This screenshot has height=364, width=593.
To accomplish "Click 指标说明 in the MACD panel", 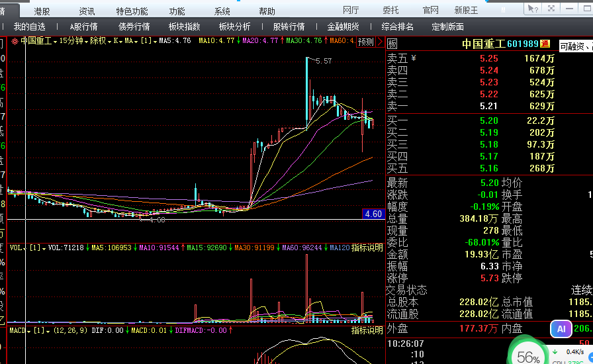I will pos(367,330).
